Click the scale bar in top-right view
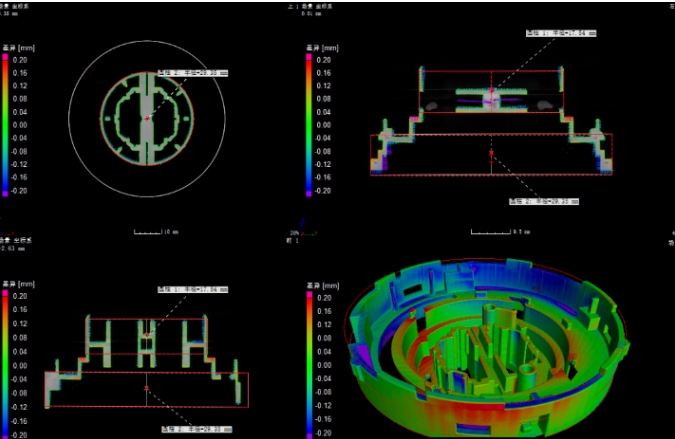The image size is (675, 439). (x=492, y=231)
